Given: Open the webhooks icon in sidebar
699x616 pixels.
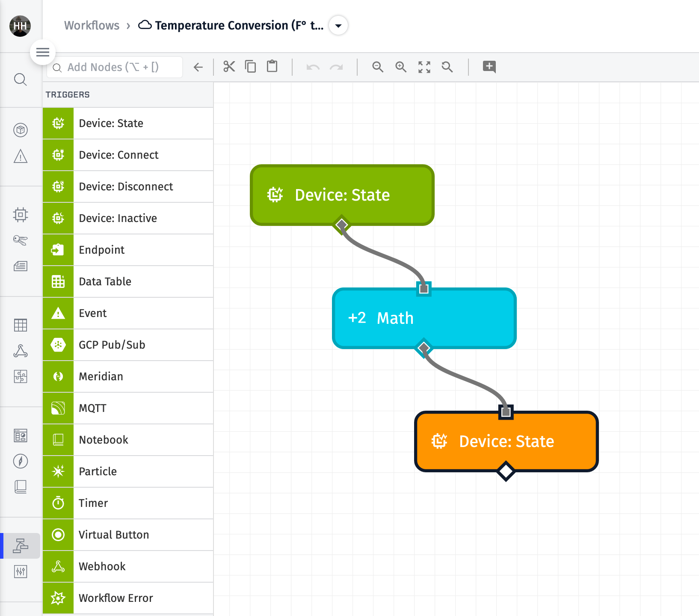Looking at the screenshot, I should point(21,351).
